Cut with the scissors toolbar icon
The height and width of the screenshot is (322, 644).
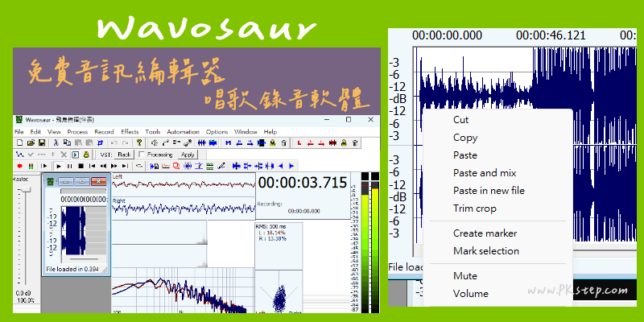pos(56,143)
